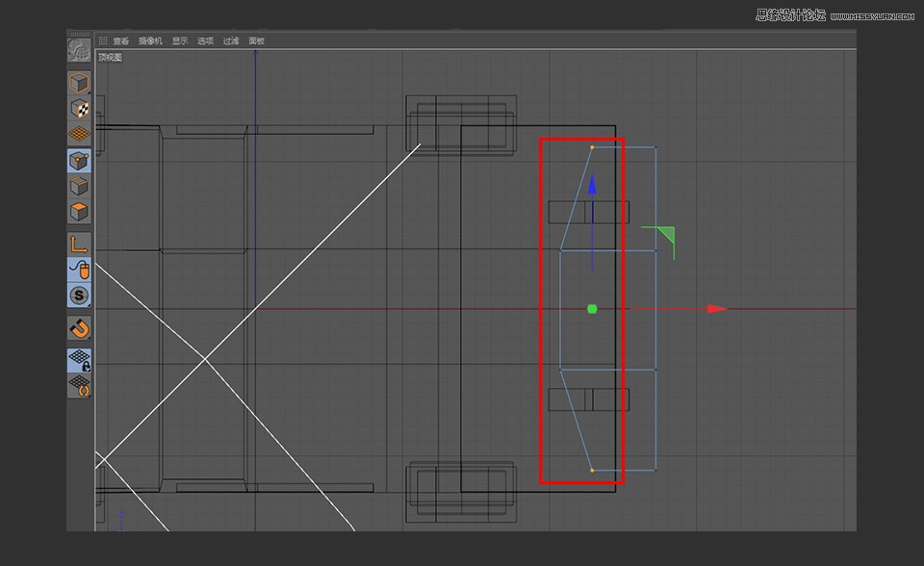Image resolution: width=924 pixels, height=566 pixels.
Task: Open the 选项 options menu
Action: [x=204, y=40]
